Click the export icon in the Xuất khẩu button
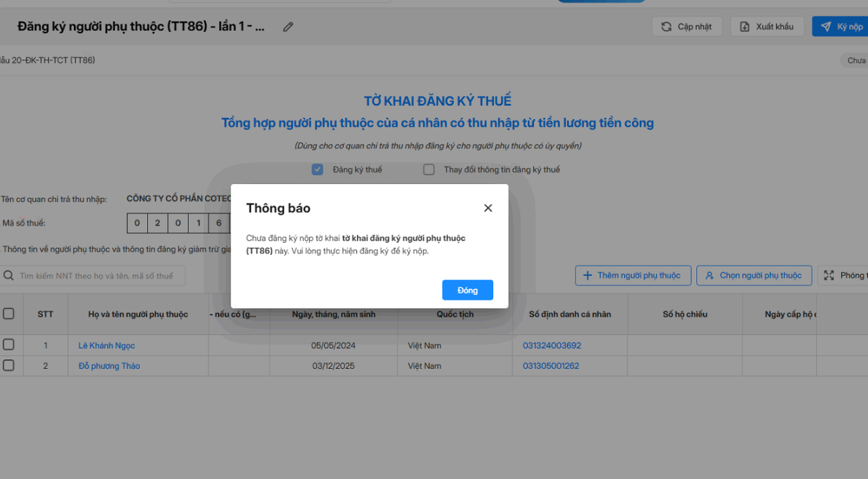868x479 pixels. click(x=745, y=27)
